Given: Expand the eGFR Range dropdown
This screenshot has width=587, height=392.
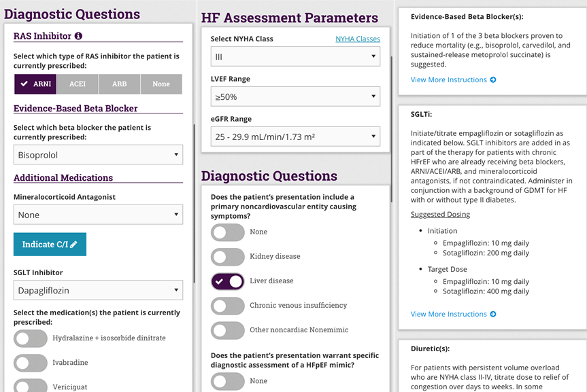Looking at the screenshot, I should (295, 137).
